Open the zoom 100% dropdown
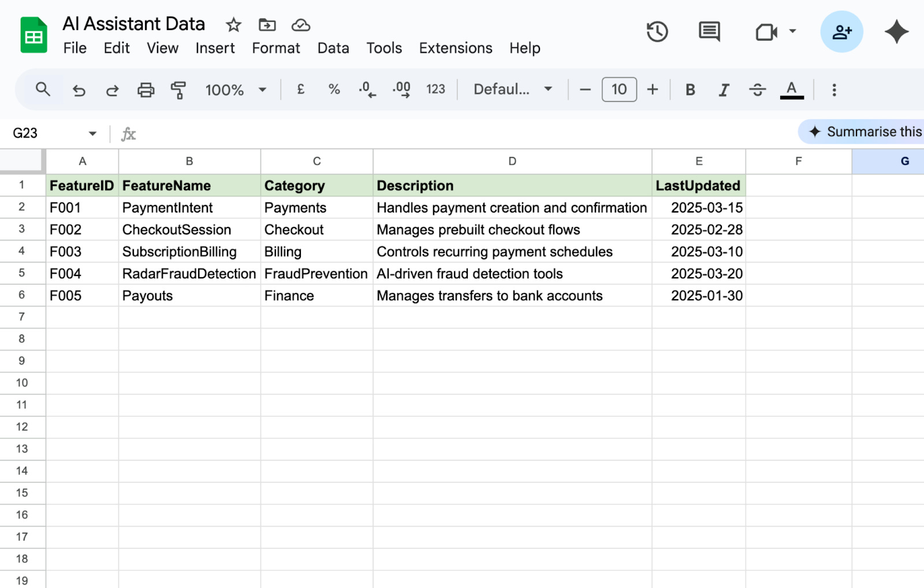 click(x=236, y=90)
